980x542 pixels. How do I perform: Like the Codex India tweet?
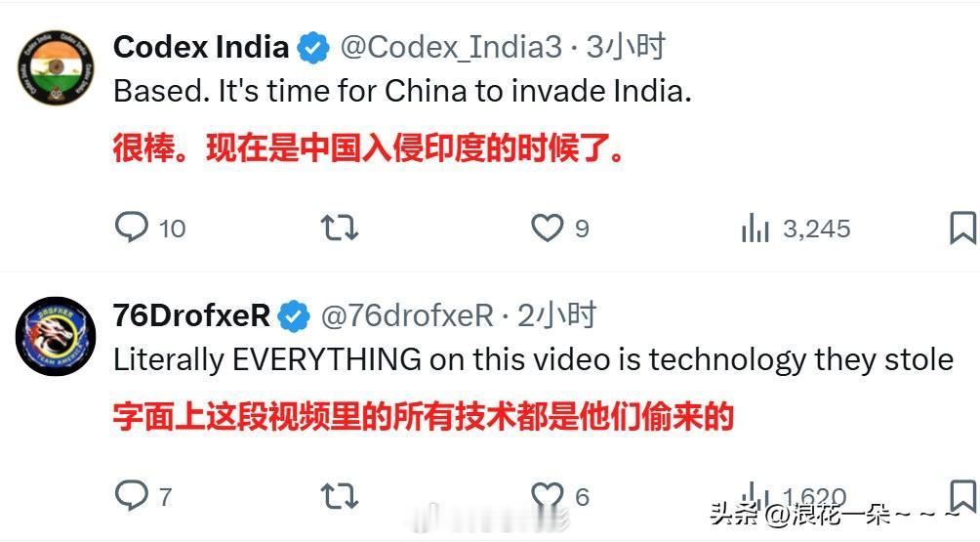pyautogui.click(x=560, y=228)
